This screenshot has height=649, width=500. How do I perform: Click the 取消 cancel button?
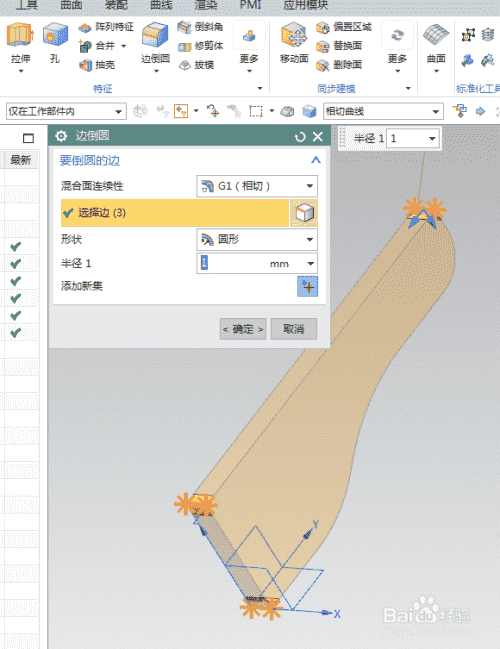pyautogui.click(x=294, y=329)
